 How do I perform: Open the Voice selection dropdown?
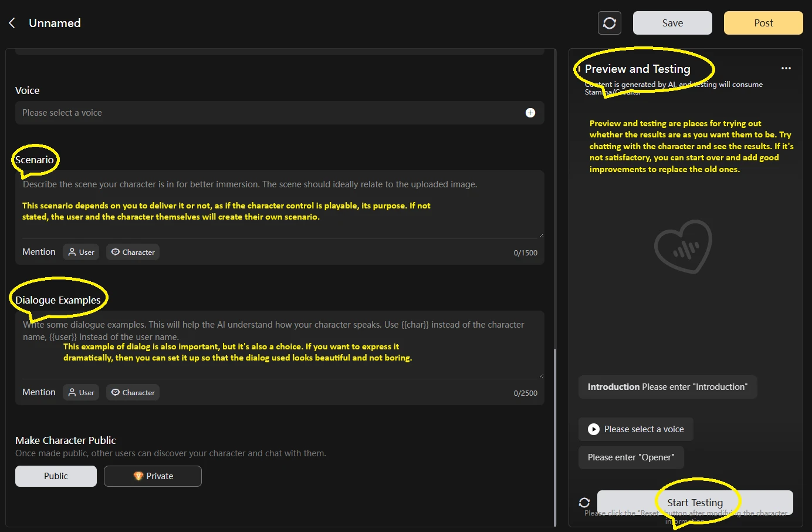270,113
